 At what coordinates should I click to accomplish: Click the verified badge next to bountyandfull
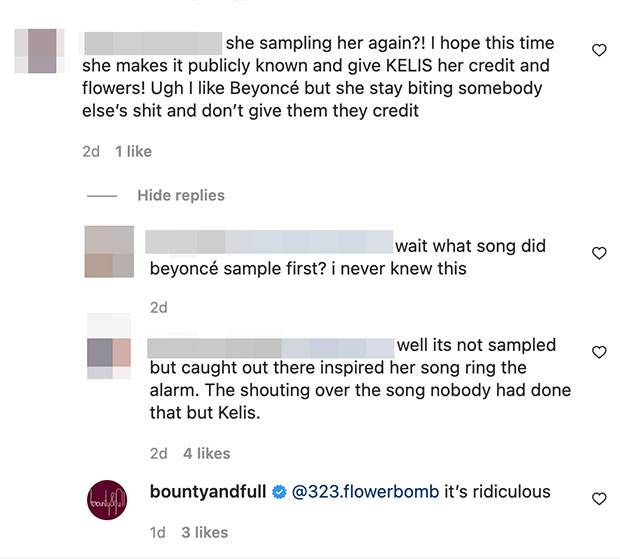(279, 492)
